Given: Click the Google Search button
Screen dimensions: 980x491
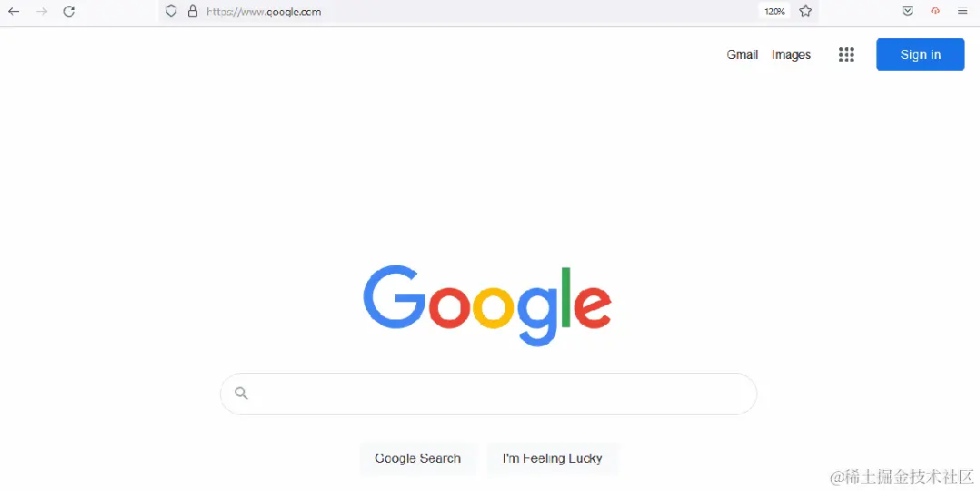Looking at the screenshot, I should tap(418, 458).
